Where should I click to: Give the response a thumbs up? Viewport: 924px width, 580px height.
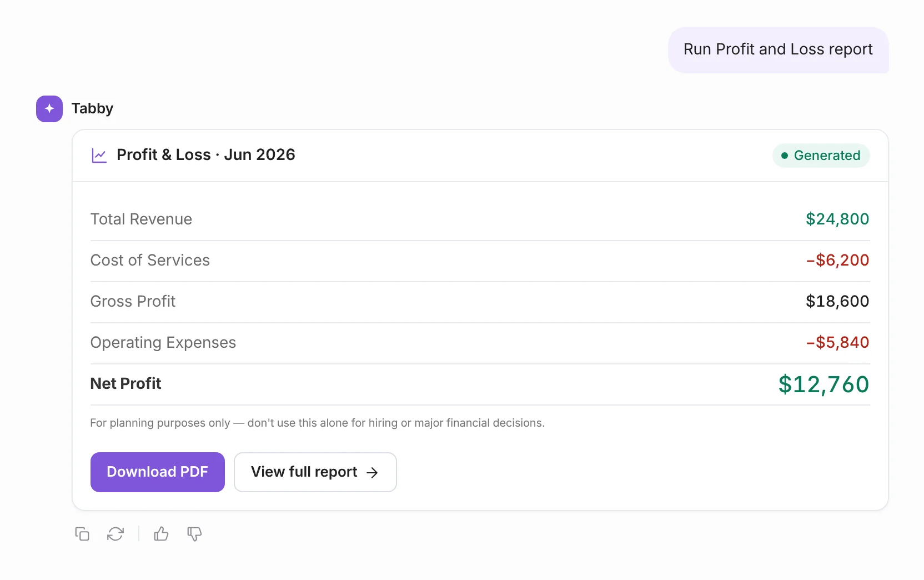point(161,534)
